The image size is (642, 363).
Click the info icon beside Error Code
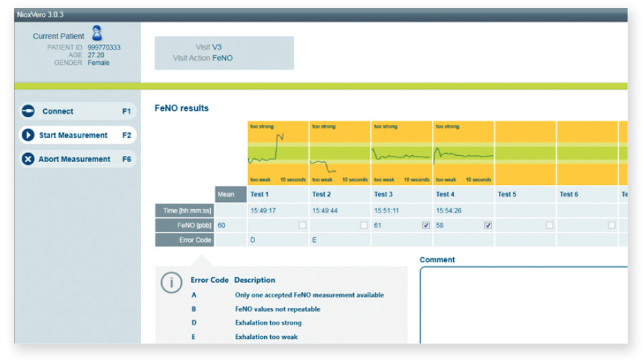pos(171,282)
